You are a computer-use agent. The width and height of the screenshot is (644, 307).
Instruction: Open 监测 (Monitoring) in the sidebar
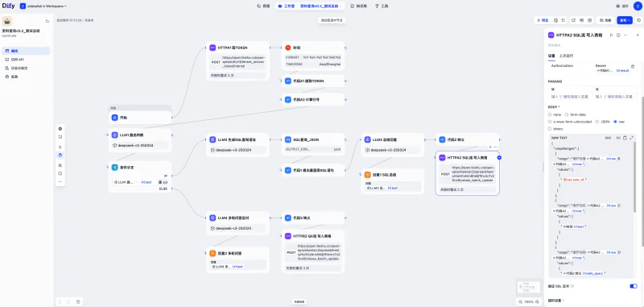click(26, 77)
